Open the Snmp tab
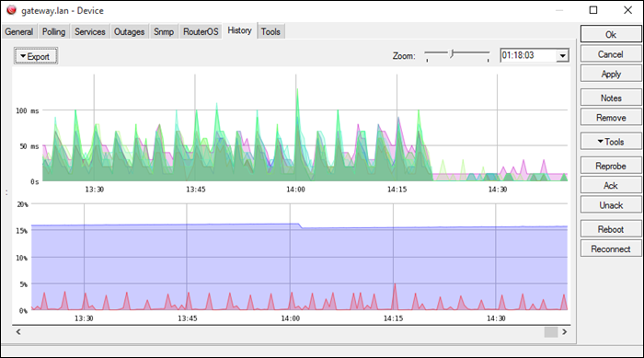The image size is (644, 358). [x=164, y=31]
